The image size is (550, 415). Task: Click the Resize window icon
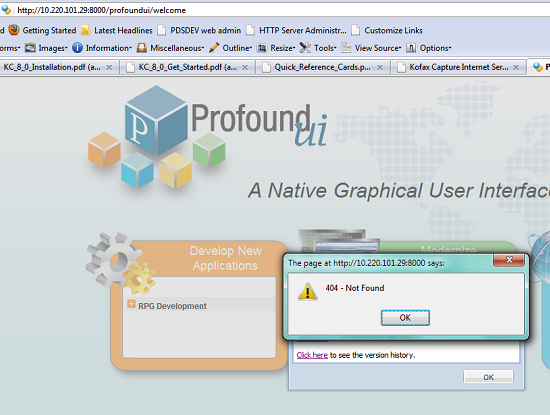click(262, 48)
